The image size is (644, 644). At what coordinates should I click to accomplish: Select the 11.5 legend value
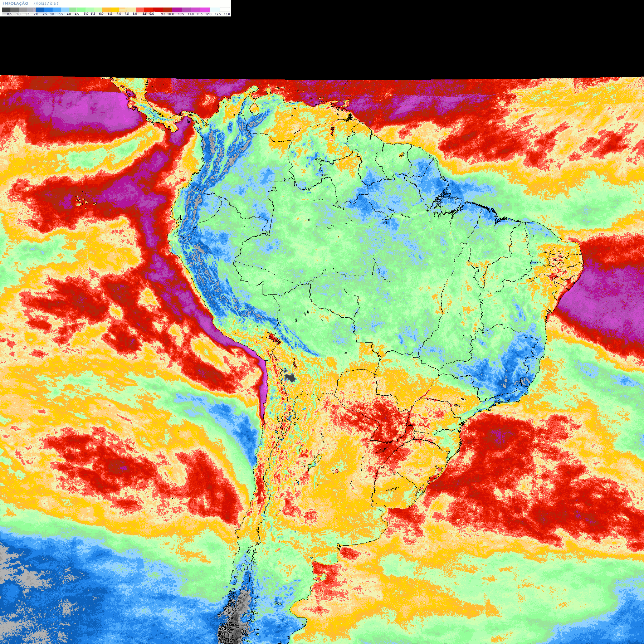coord(199,14)
